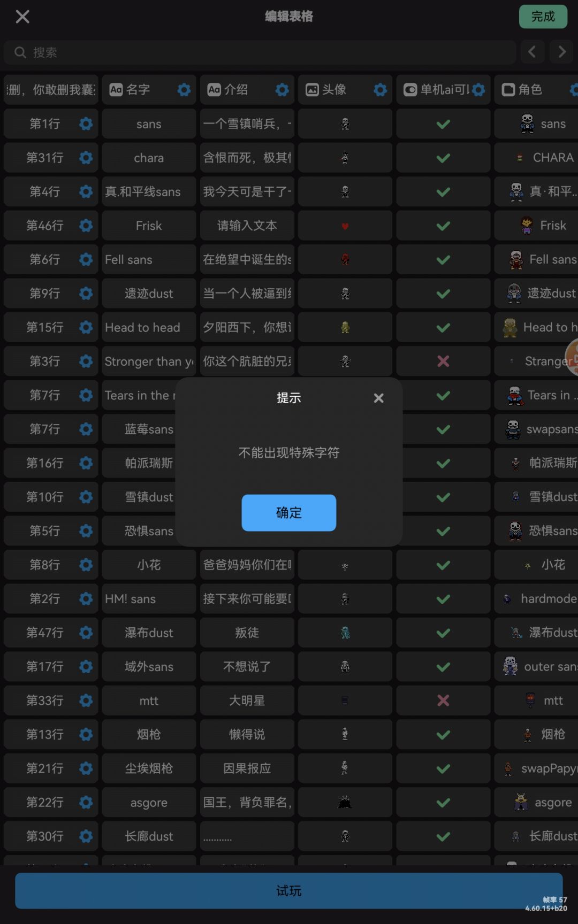The width and height of the screenshot is (578, 924).
Task: Select the 介绍 column header
Action: point(247,90)
